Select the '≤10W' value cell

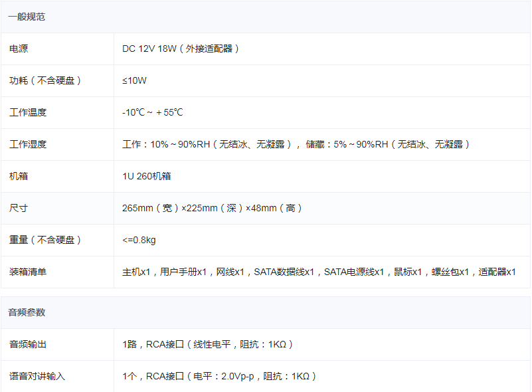(134, 81)
